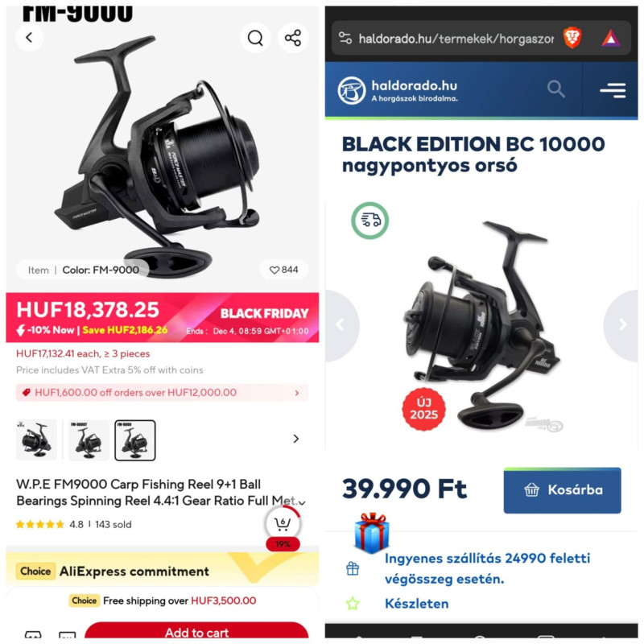Click the Kosárba button

pos(562,490)
